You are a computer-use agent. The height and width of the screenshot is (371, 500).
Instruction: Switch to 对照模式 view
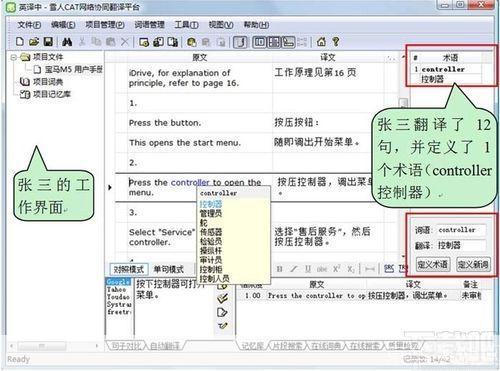(x=129, y=269)
